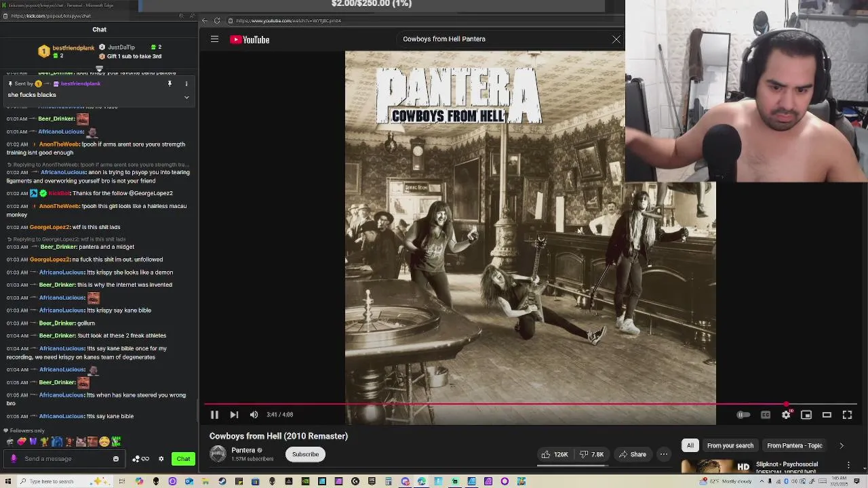Like the video with 126K likes
This screenshot has height=488, width=868.
(555, 454)
